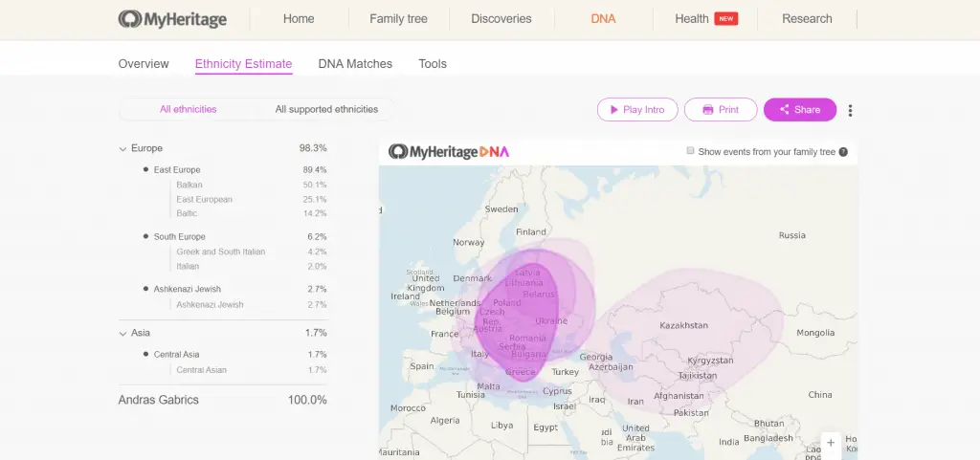Viewport: 980px width, 460px height.
Task: Collapse the Europe ethnicity group
Action: point(122,148)
